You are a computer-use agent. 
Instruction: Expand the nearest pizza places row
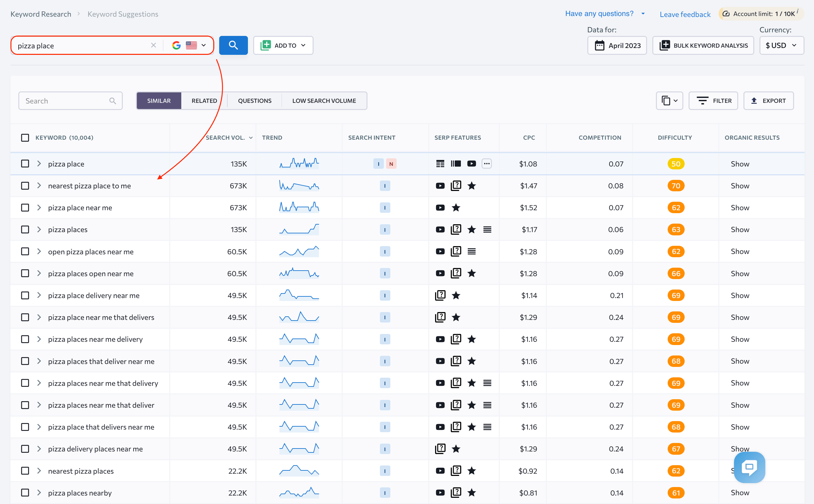pyautogui.click(x=39, y=470)
